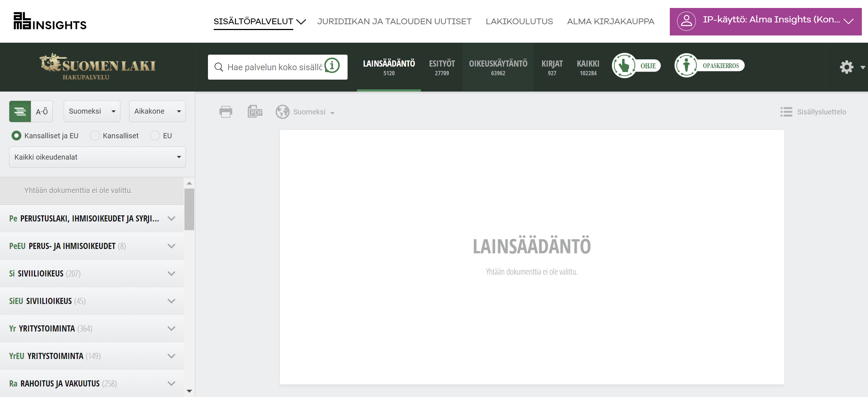Click the Alma Insights logo
The height and width of the screenshot is (397, 868).
50,21
